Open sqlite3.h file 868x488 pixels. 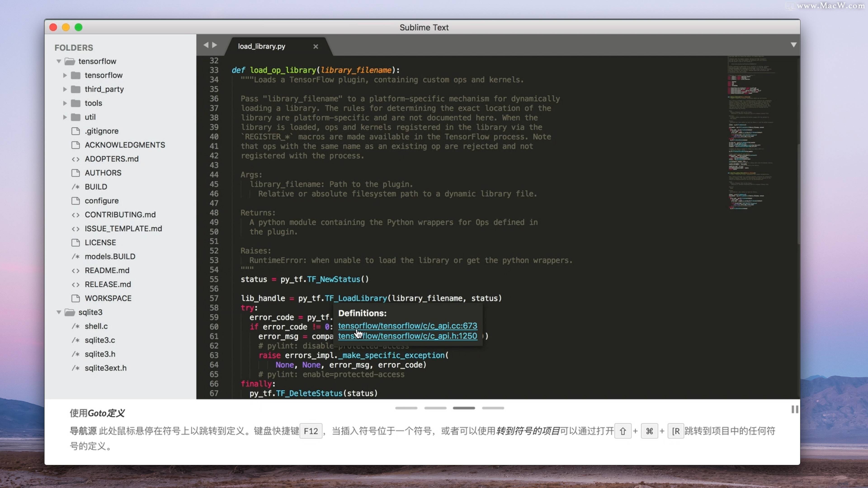[100, 354]
